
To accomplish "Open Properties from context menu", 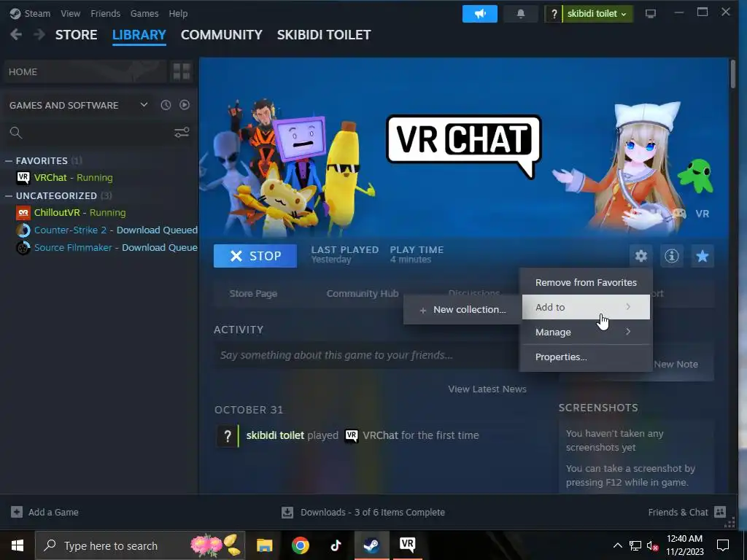I will point(586,357).
